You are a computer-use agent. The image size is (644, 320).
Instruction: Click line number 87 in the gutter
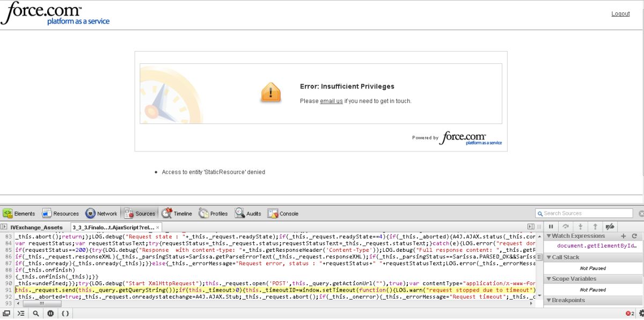click(x=8, y=264)
